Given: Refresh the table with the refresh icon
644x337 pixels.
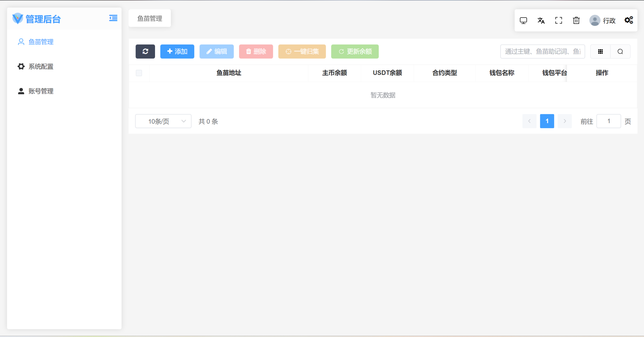Looking at the screenshot, I should [x=145, y=51].
